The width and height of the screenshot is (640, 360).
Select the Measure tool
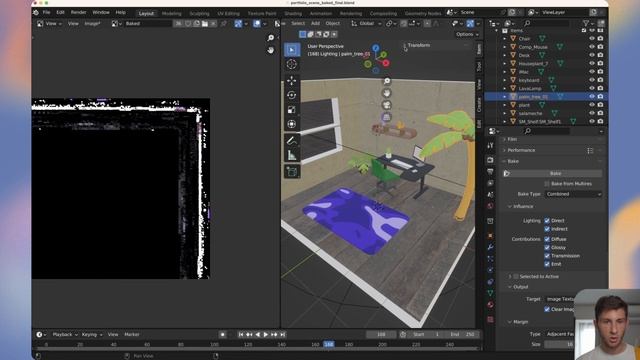click(x=292, y=155)
